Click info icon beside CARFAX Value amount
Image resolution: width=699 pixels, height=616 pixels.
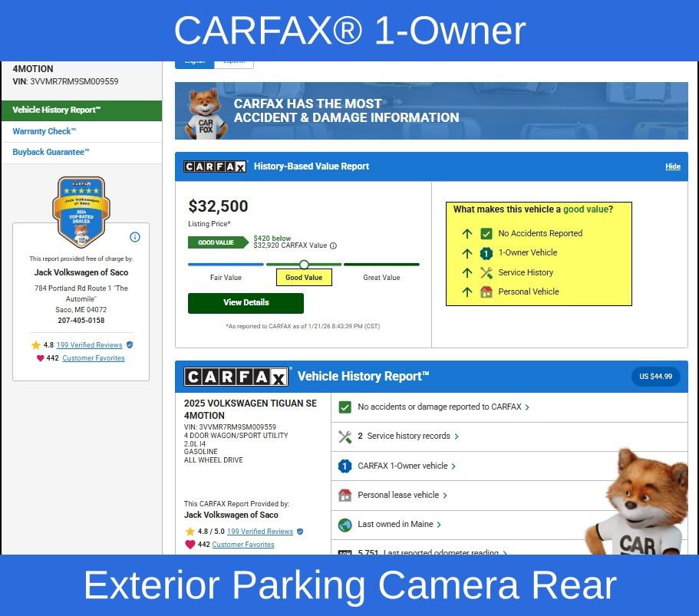[x=333, y=246]
